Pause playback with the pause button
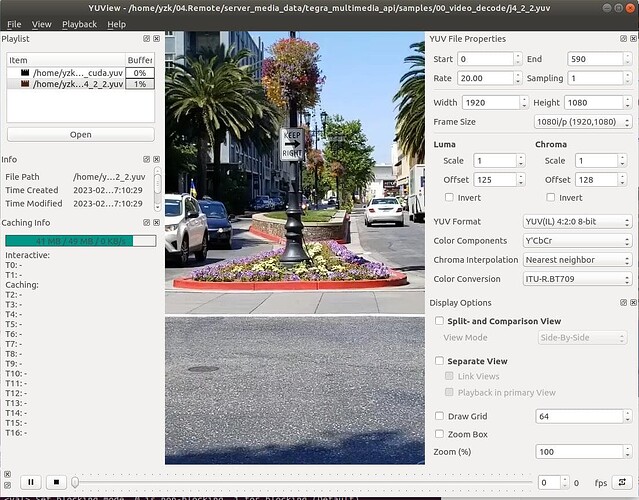The height and width of the screenshot is (500, 639). coord(31,482)
